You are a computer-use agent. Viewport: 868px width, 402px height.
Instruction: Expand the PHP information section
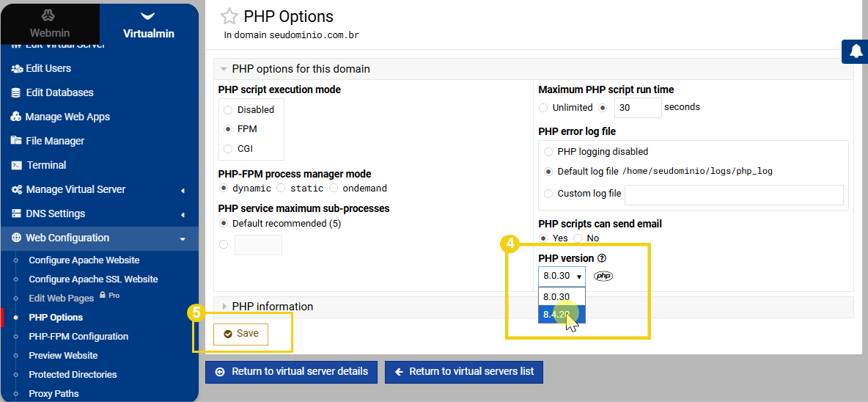click(x=272, y=307)
